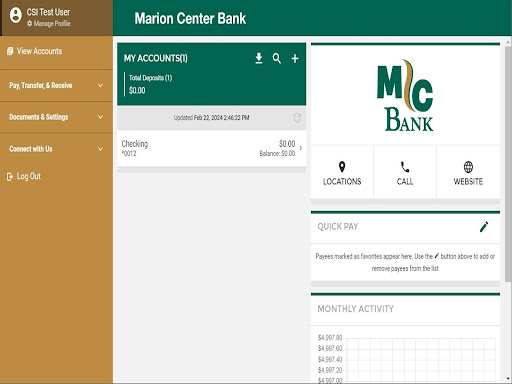The image size is (512, 384).
Task: Click the MONTHLY ACTIVITY heading
Action: [355, 309]
